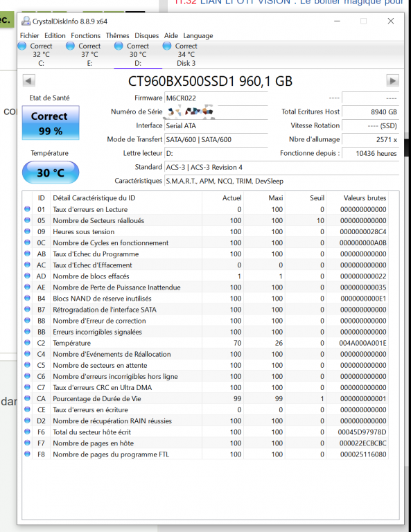Click the Correct 99 % health status button
Image resolution: width=411 pixels, height=532 pixels.
(51, 123)
